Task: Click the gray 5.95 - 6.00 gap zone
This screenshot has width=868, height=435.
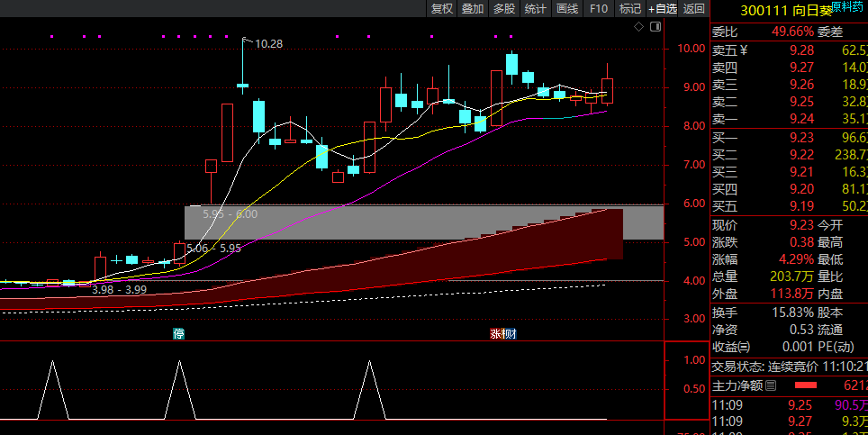Action: tap(423, 222)
